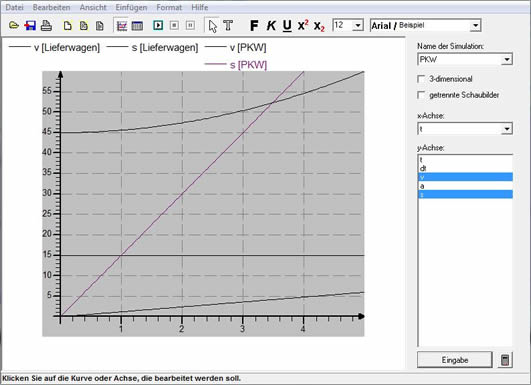The width and height of the screenshot is (531, 385).
Task: Apply superscript x² formatting
Action: (x=303, y=25)
